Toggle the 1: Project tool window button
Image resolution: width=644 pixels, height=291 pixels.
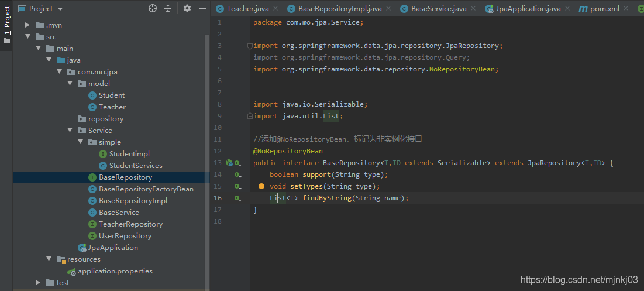[6, 26]
